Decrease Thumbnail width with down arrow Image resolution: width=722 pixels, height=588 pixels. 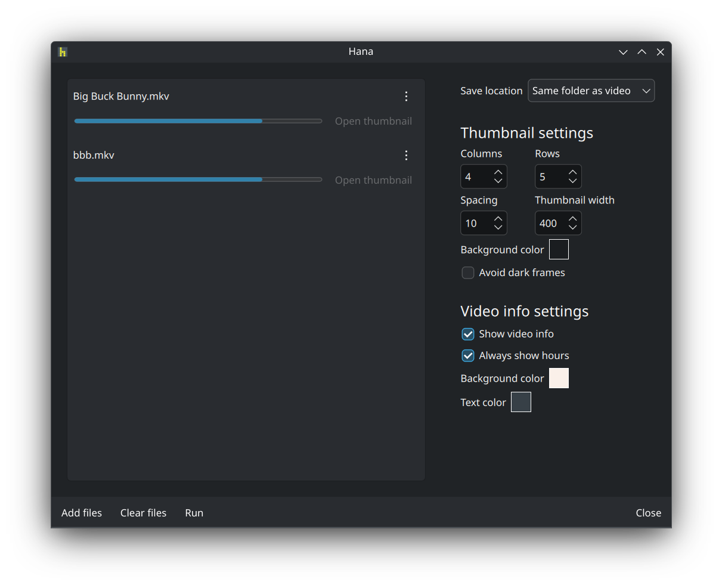point(573,228)
